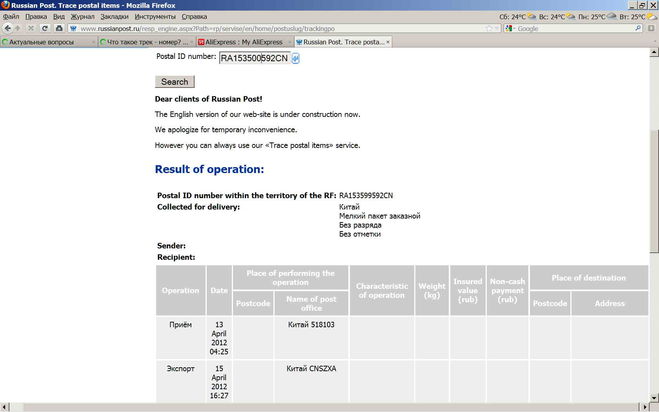659x412 pixels.
Task: Click the site favicon in the address bar
Action: point(74,29)
